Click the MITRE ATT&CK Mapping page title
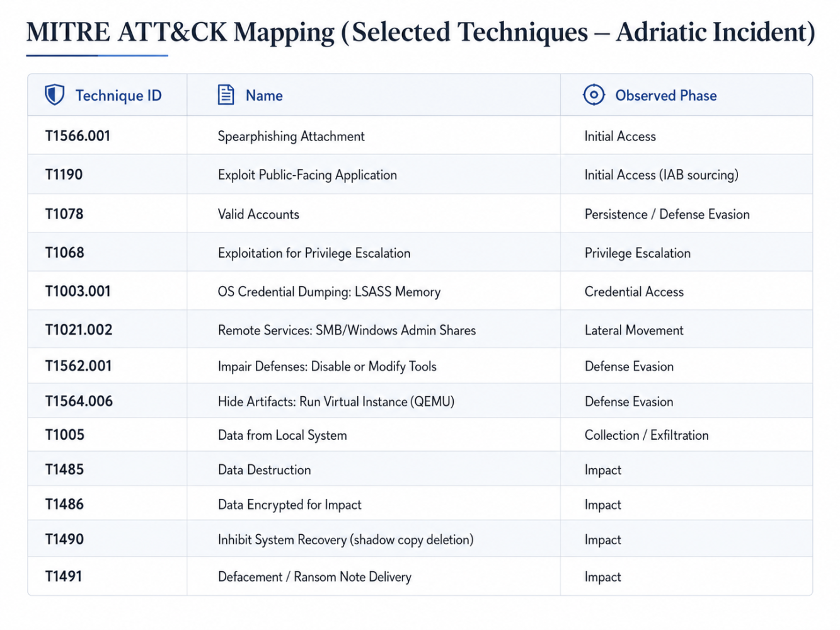The width and height of the screenshot is (840, 630). point(421,32)
